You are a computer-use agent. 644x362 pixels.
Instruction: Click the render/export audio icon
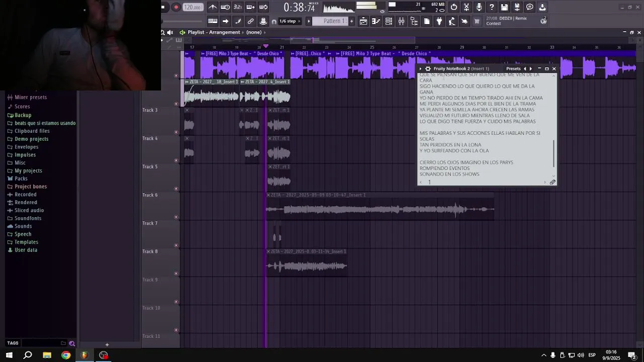pyautogui.click(x=517, y=7)
